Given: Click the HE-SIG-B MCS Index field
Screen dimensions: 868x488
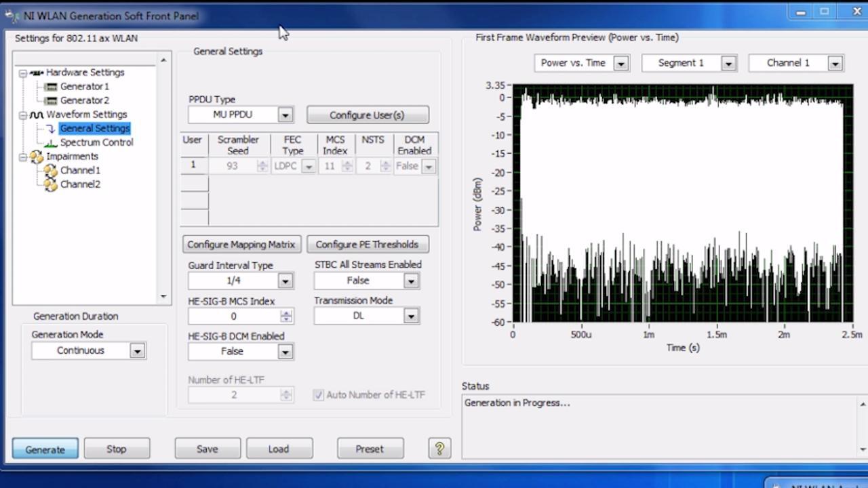Looking at the screenshot, I should click(234, 316).
